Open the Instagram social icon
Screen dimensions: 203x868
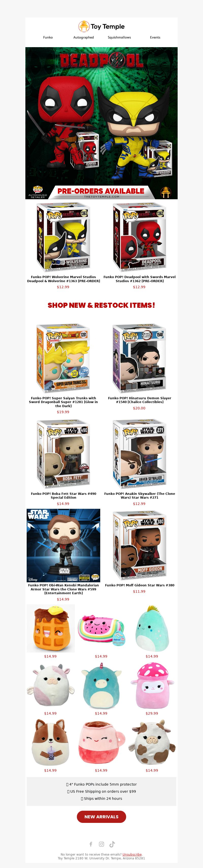(101, 844)
